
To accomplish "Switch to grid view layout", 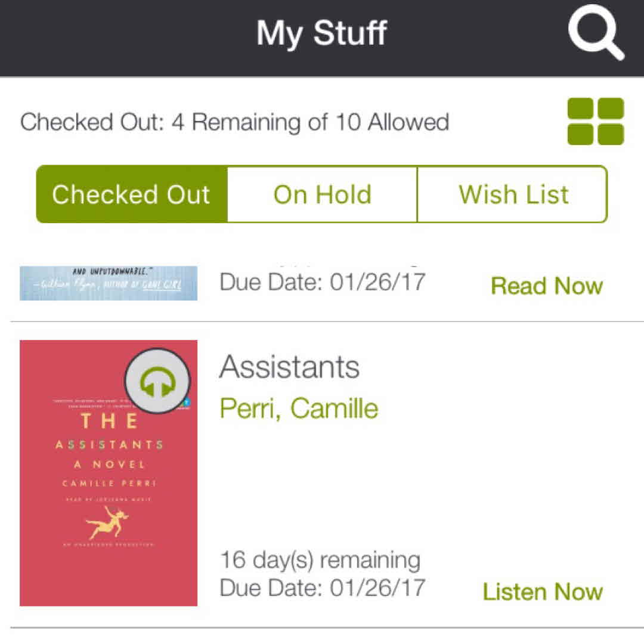I will point(595,122).
